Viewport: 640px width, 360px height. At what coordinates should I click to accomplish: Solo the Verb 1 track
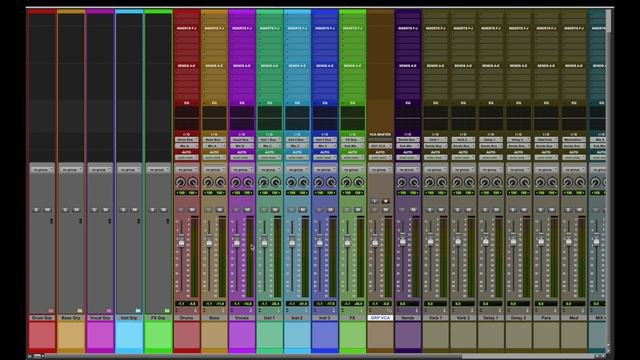(430, 210)
